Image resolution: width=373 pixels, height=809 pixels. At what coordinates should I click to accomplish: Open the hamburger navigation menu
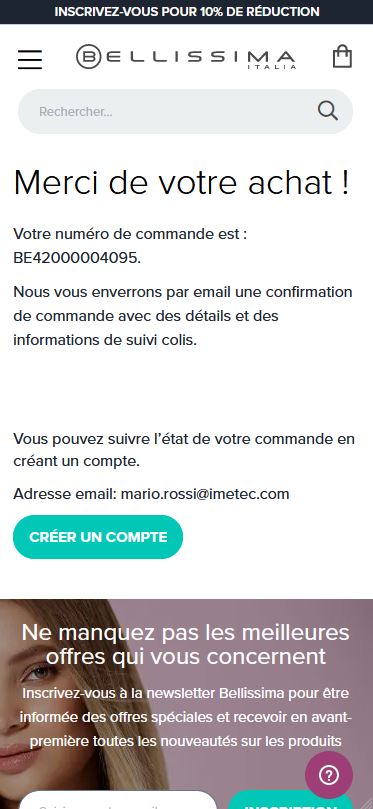[30, 59]
